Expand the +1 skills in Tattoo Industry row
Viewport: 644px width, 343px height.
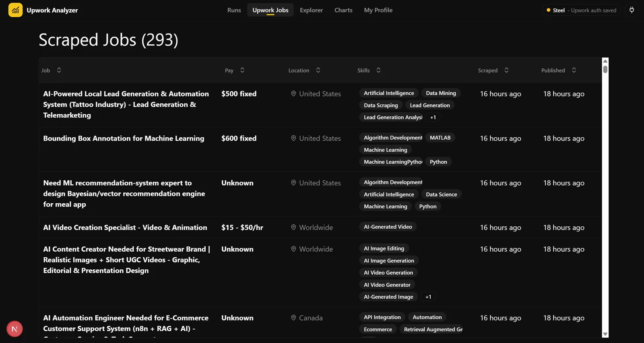pos(433,117)
